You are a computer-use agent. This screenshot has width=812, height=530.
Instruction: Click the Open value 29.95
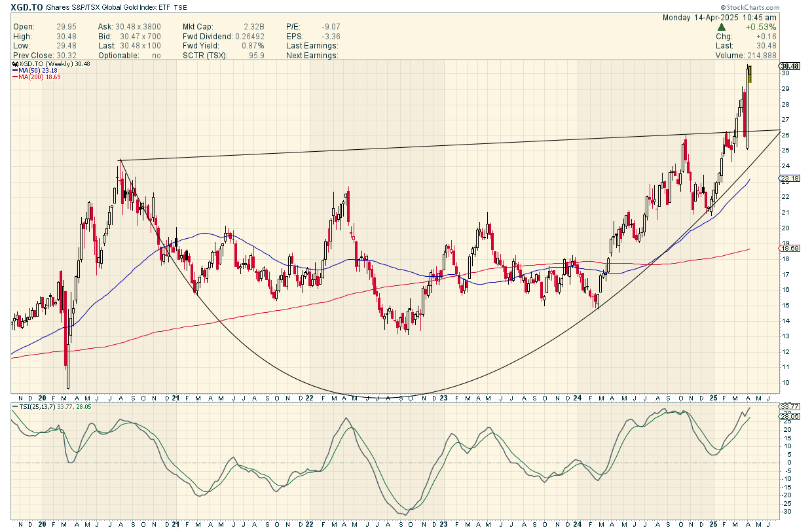coord(65,27)
